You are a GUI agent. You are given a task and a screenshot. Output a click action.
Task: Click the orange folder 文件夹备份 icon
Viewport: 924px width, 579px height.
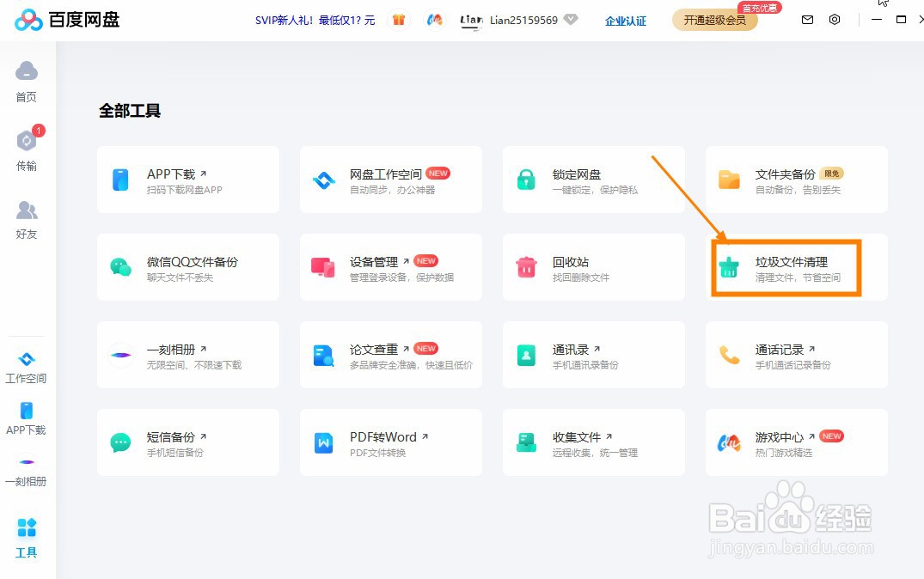point(729,180)
